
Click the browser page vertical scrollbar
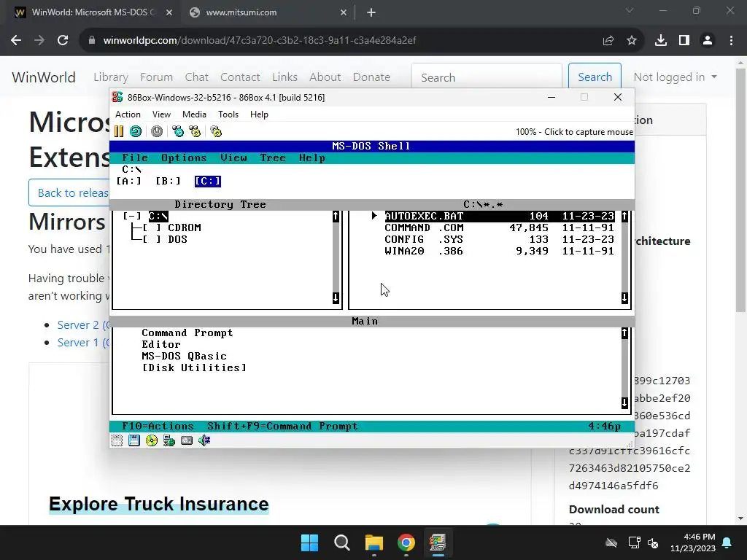pos(740,190)
